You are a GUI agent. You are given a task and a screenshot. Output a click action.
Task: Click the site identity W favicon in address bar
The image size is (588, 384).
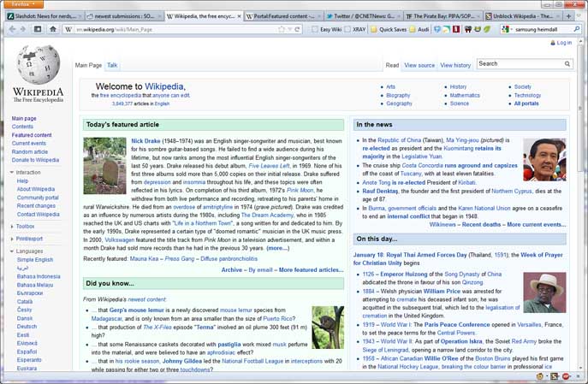(68, 29)
